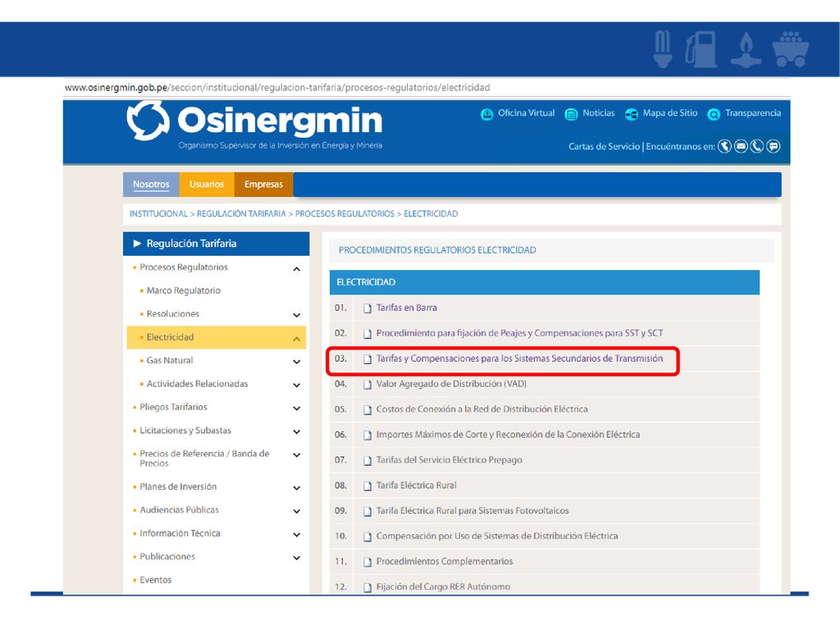Open Importes Máximos de Corte y Reconexión
The image size is (840, 630).
[x=508, y=435]
